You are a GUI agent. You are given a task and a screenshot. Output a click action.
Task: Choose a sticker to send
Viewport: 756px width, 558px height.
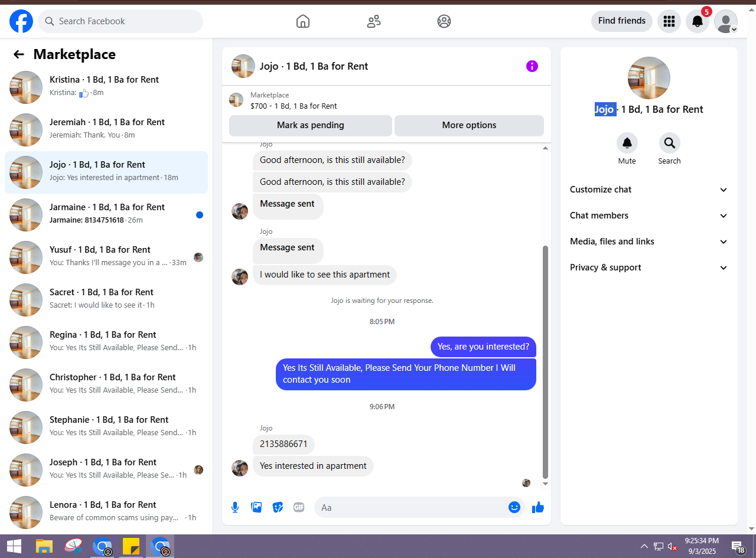[x=278, y=507]
